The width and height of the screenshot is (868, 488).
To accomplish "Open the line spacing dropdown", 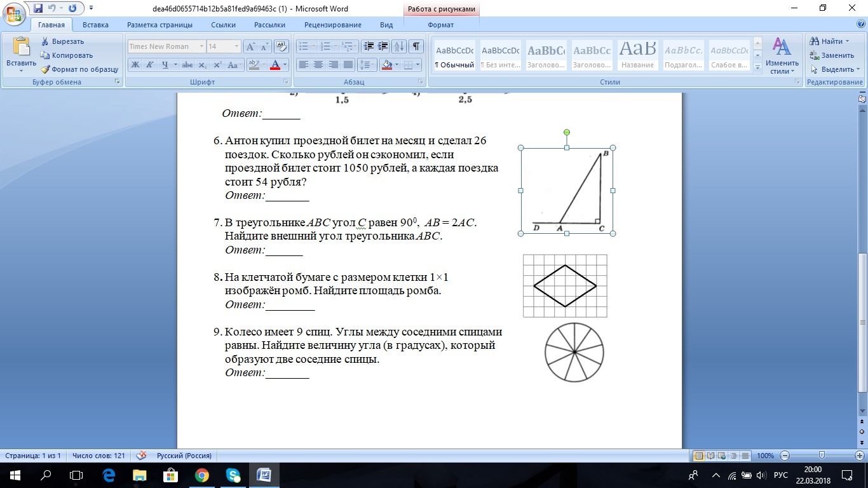I will tap(367, 65).
